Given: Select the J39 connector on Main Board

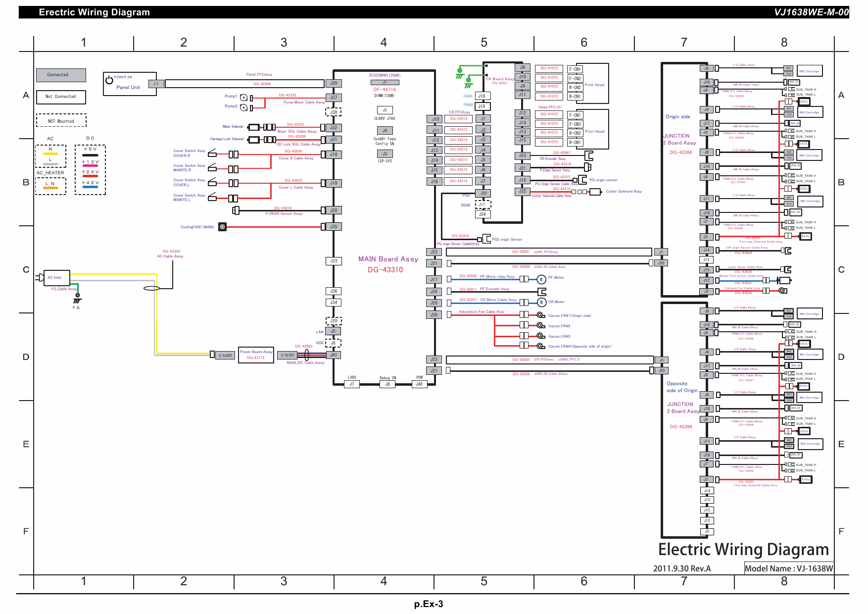Looking at the screenshot, I should tap(334, 83).
